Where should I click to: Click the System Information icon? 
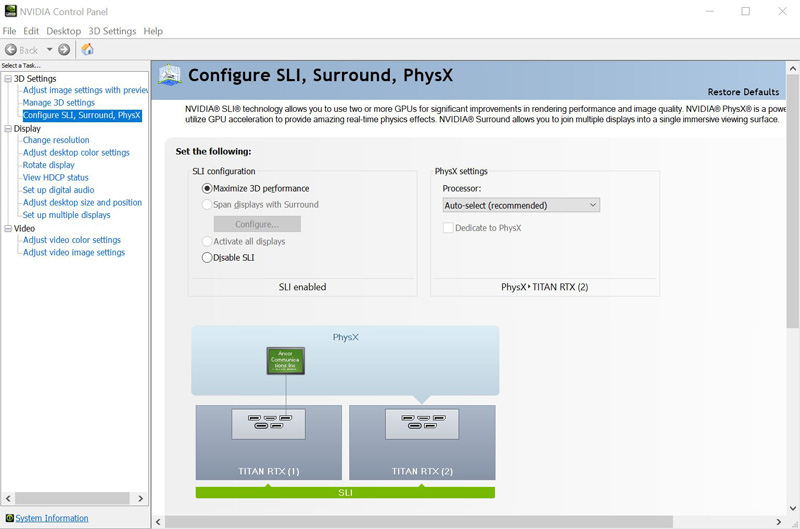9,518
